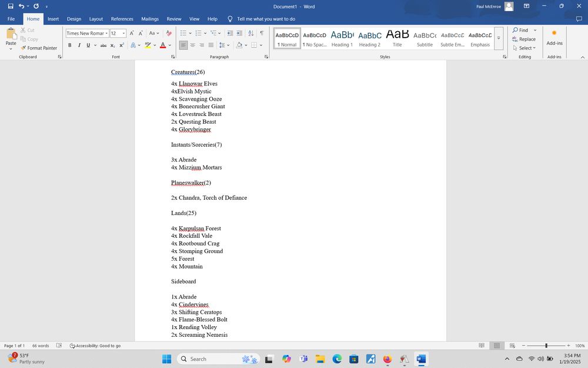The image size is (588, 368).
Task: Open the underline style dropdown arrow
Action: point(95,45)
